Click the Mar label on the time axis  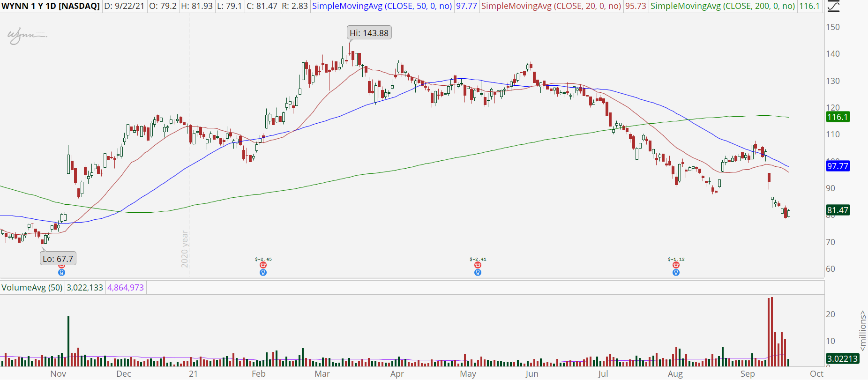(x=322, y=373)
